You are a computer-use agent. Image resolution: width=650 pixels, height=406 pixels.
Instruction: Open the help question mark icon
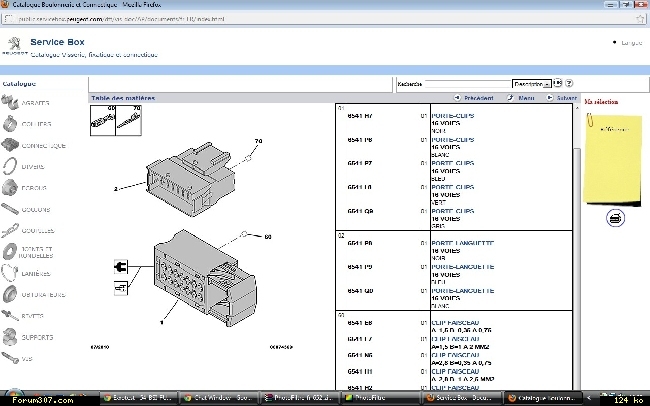click(x=569, y=83)
